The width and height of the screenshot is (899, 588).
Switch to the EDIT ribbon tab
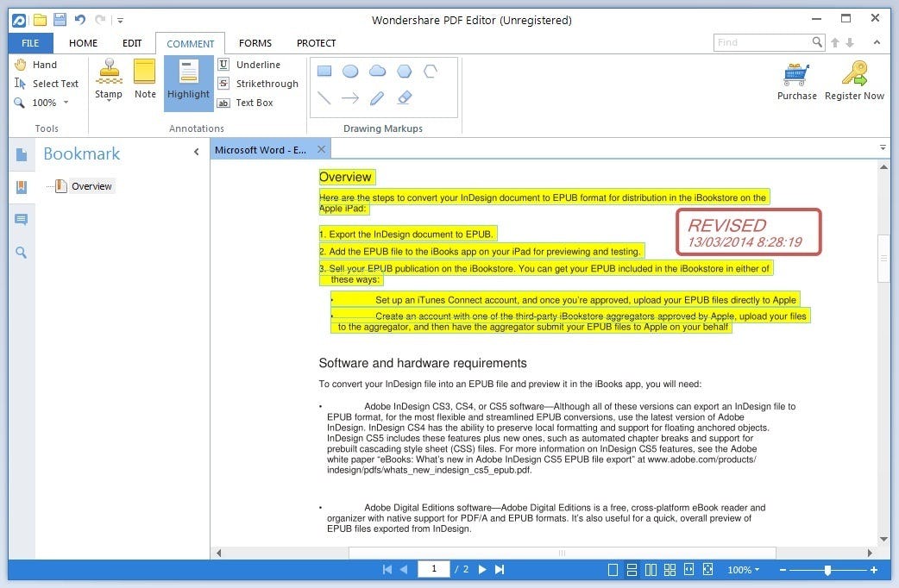click(x=132, y=43)
